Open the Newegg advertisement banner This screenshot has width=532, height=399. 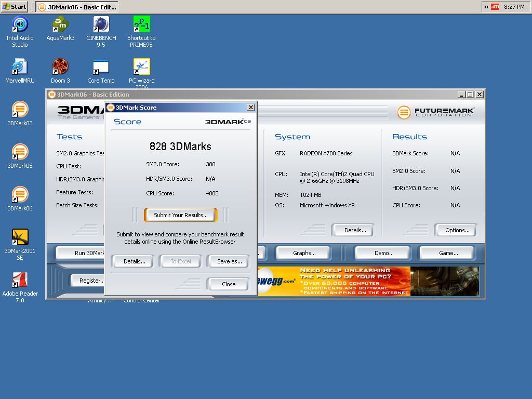(x=368, y=281)
